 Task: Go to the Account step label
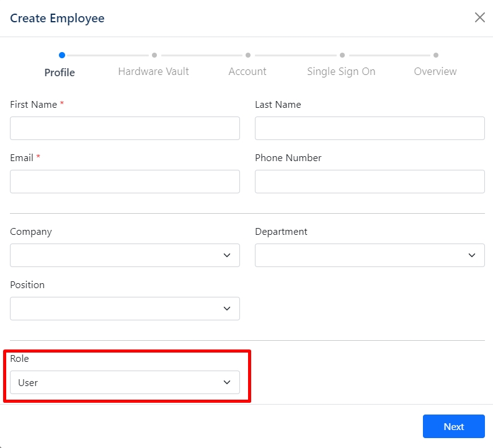pyautogui.click(x=247, y=71)
